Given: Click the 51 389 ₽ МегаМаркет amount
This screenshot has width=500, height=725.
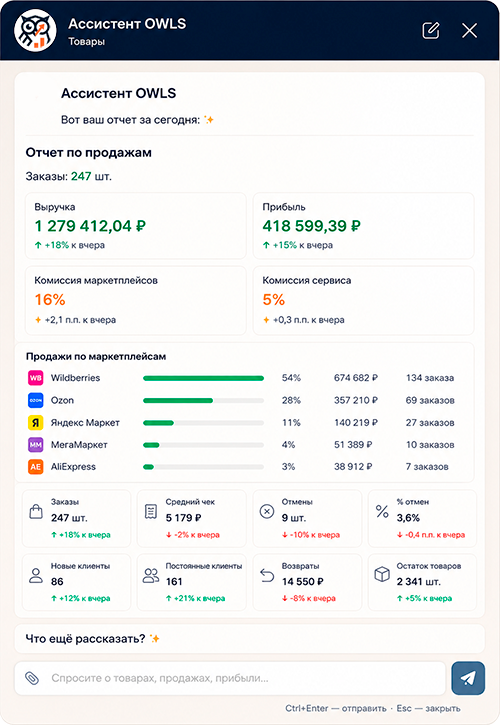Looking at the screenshot, I should click(x=353, y=444).
